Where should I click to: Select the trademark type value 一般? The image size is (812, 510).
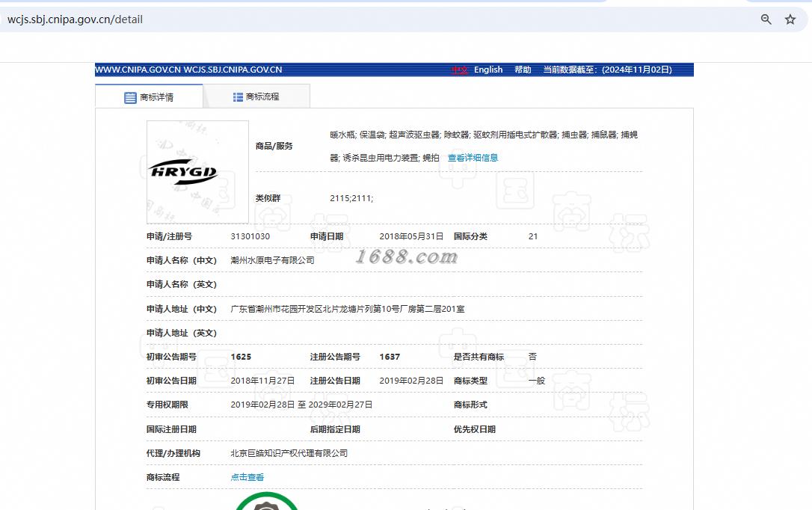tap(537, 381)
